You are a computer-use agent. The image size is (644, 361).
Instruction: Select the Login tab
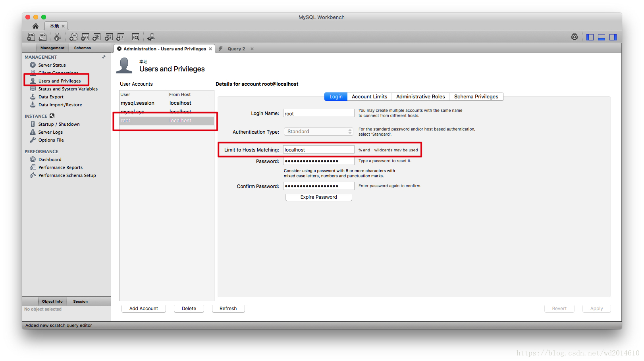tap(336, 96)
